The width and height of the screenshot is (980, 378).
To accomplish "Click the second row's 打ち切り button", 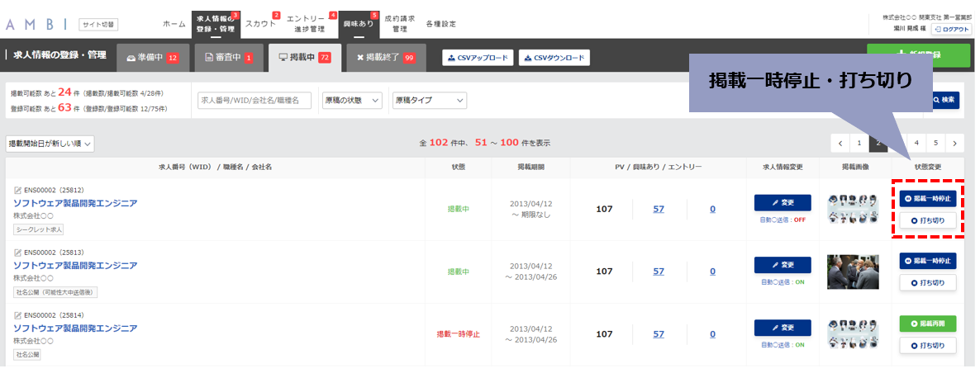I will click(x=927, y=282).
